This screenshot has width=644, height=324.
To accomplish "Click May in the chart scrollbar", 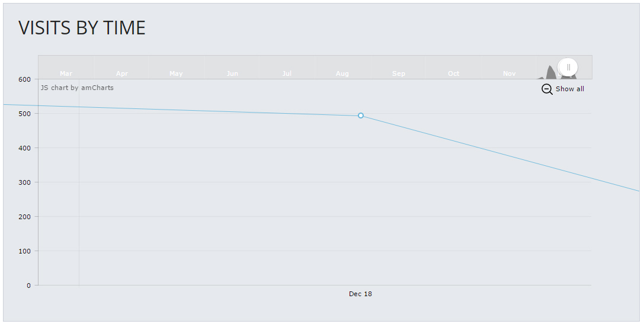I will 176,73.
